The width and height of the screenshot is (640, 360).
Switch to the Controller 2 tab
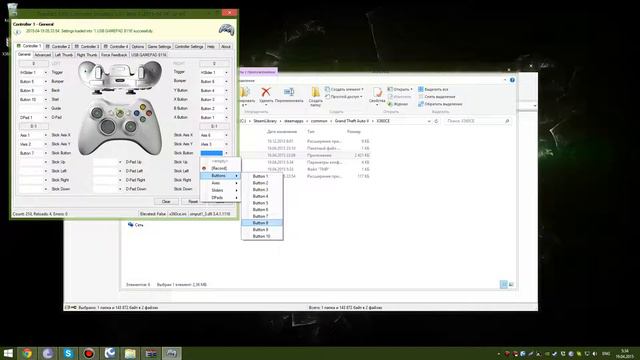[58, 47]
